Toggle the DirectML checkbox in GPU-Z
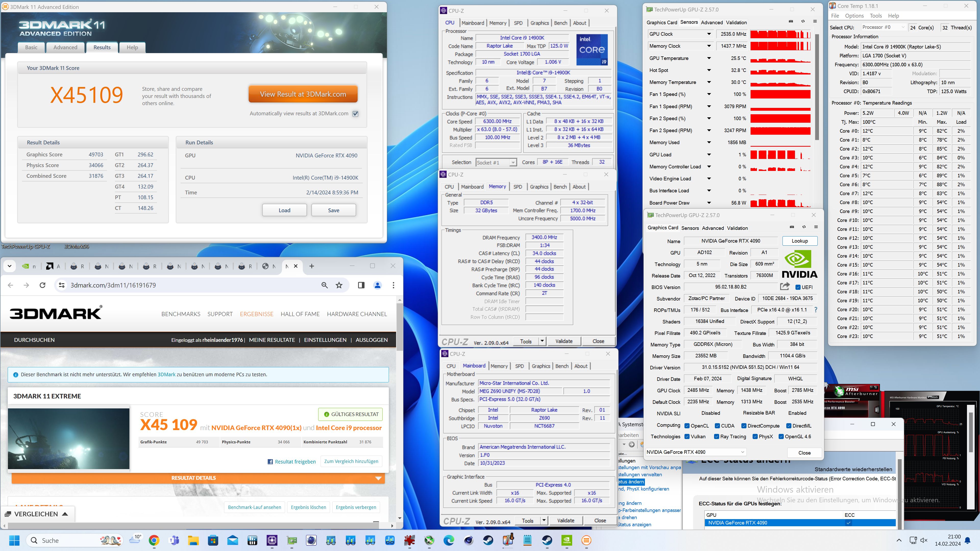Image resolution: width=980 pixels, height=551 pixels. click(x=789, y=425)
